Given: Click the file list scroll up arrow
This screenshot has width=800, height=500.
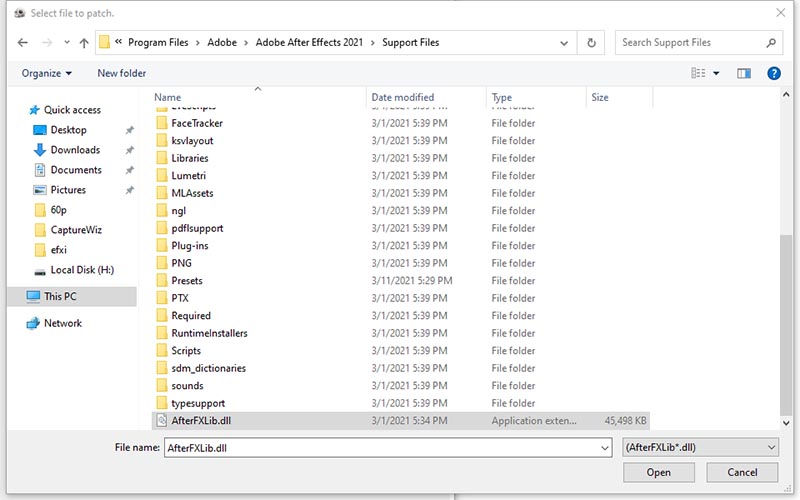Looking at the screenshot, I should (x=786, y=95).
